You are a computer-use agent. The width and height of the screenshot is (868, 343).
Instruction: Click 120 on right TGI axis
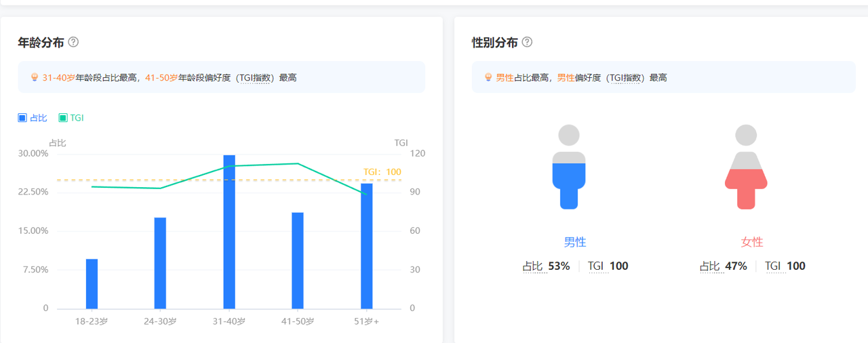tap(418, 153)
